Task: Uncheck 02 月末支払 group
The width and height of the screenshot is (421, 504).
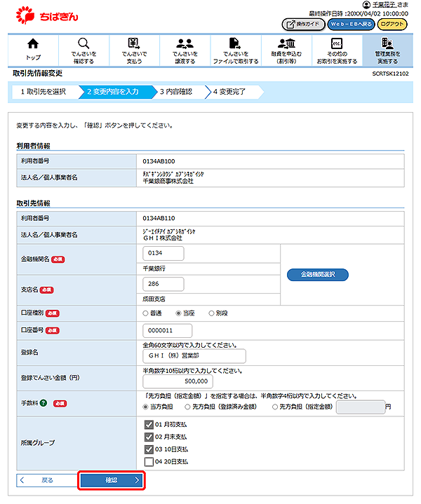Action: tap(149, 437)
